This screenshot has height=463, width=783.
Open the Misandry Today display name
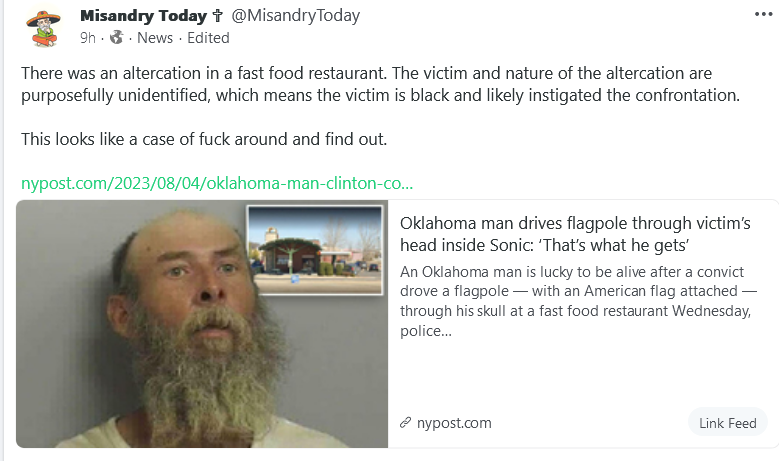click(x=143, y=16)
